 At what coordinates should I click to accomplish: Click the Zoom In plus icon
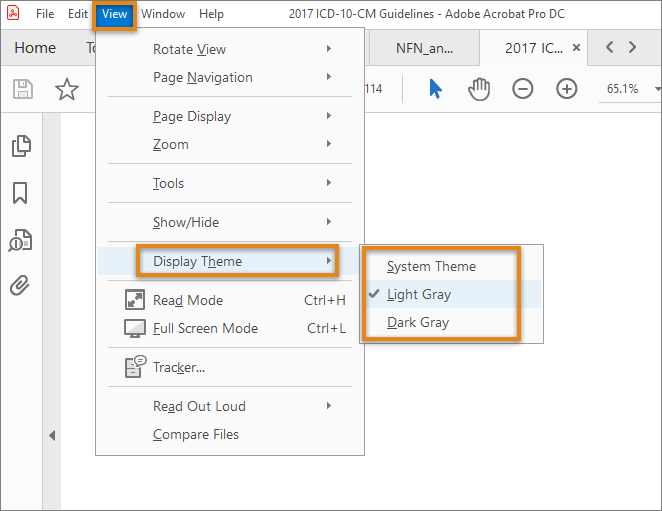click(x=567, y=89)
